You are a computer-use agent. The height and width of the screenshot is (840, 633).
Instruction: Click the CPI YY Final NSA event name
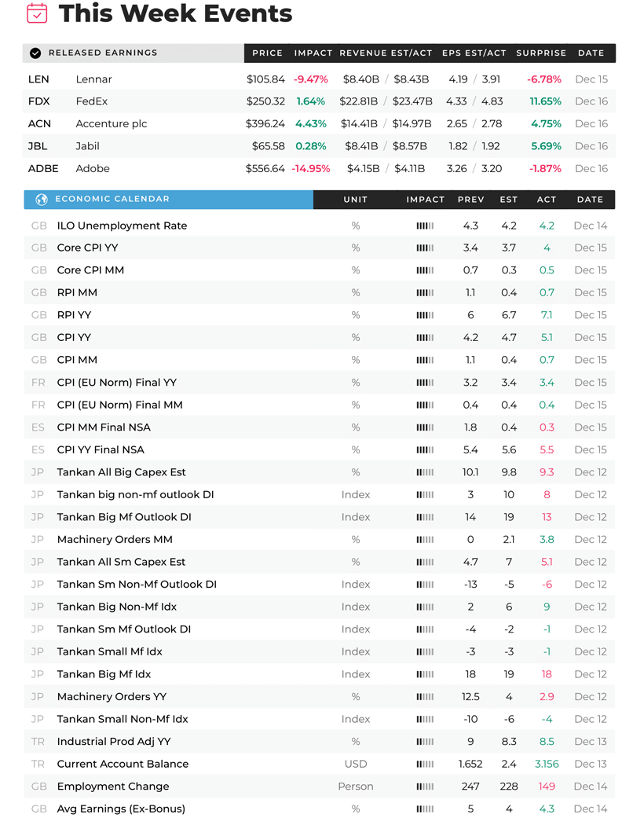pyautogui.click(x=101, y=450)
